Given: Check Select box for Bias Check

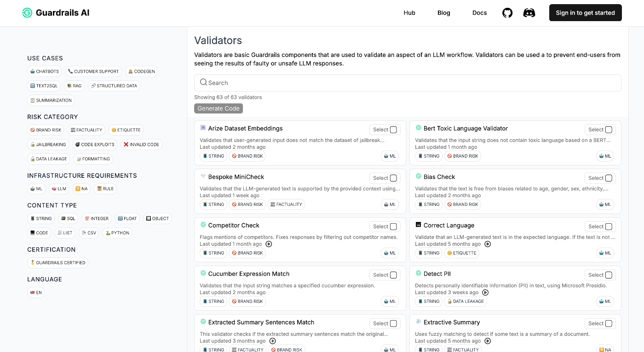Looking at the screenshot, I should coord(609,178).
